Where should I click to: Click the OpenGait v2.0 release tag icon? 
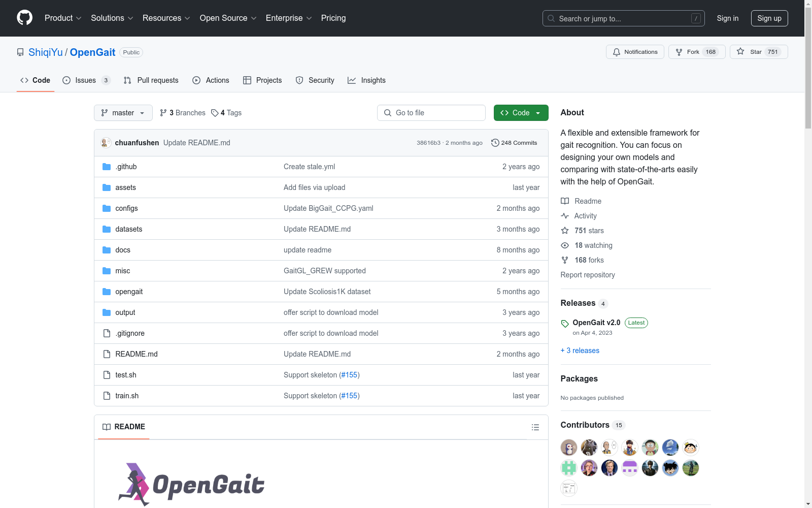(x=565, y=324)
